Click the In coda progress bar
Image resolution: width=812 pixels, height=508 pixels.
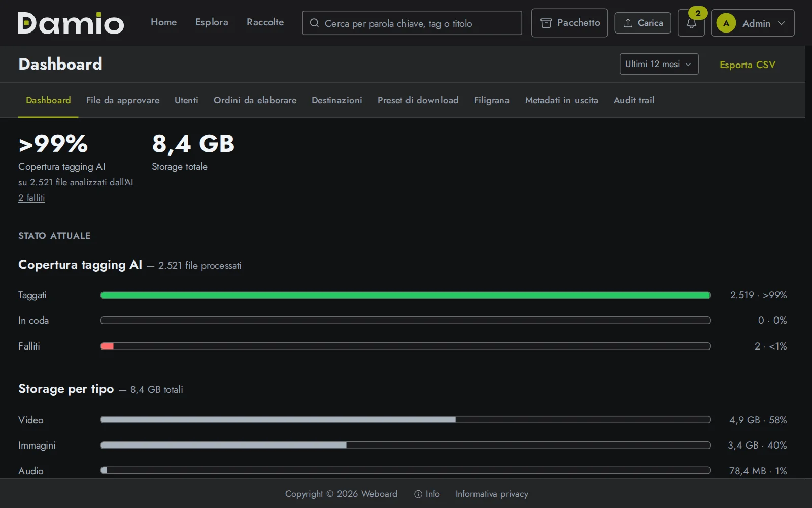(x=405, y=321)
